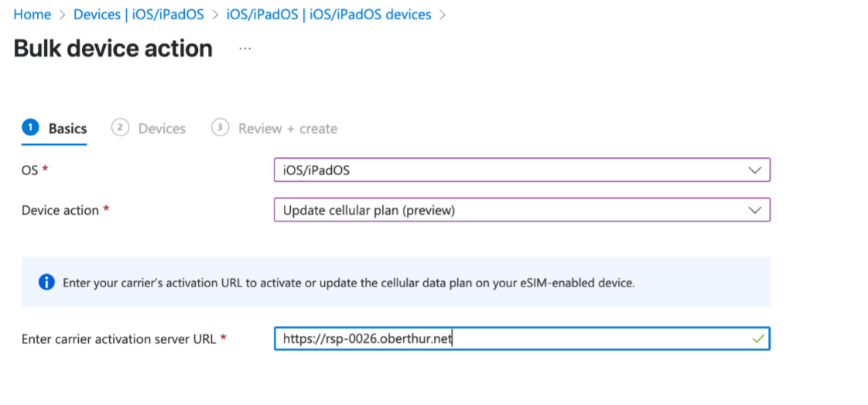The height and width of the screenshot is (405, 868).
Task: Expand the OS dropdown arrow
Action: 754,170
